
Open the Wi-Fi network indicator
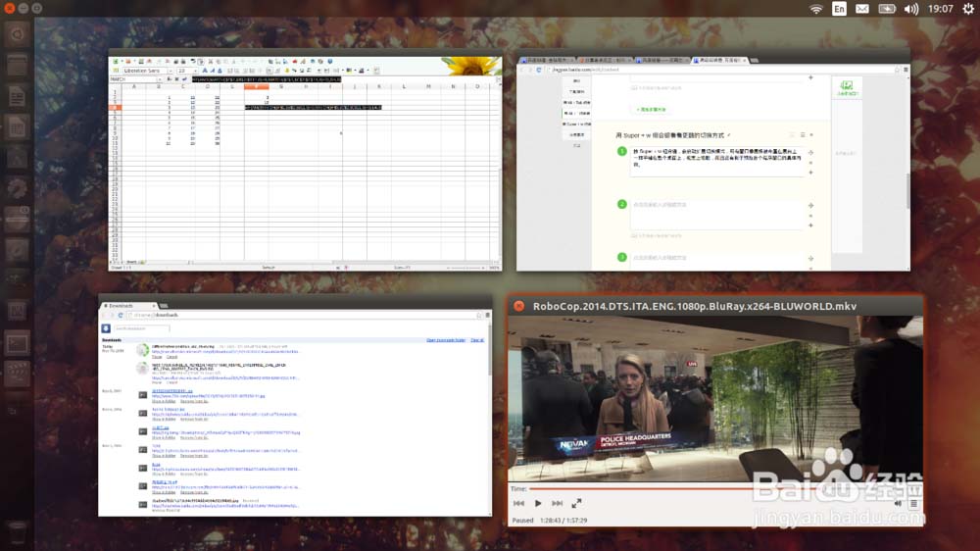click(815, 9)
